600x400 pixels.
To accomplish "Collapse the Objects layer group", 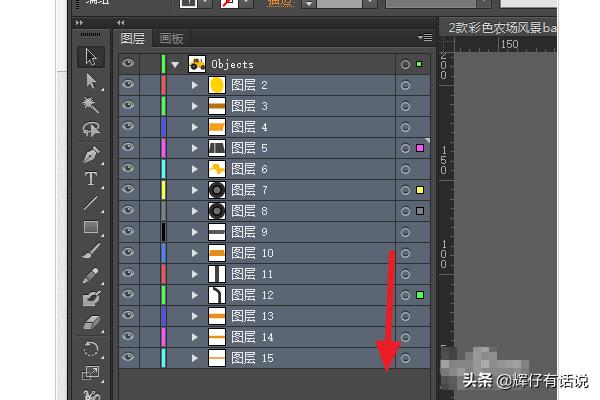I will click(176, 65).
